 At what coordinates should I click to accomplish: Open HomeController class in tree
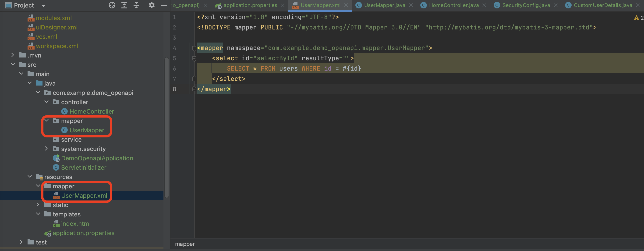pyautogui.click(x=92, y=111)
